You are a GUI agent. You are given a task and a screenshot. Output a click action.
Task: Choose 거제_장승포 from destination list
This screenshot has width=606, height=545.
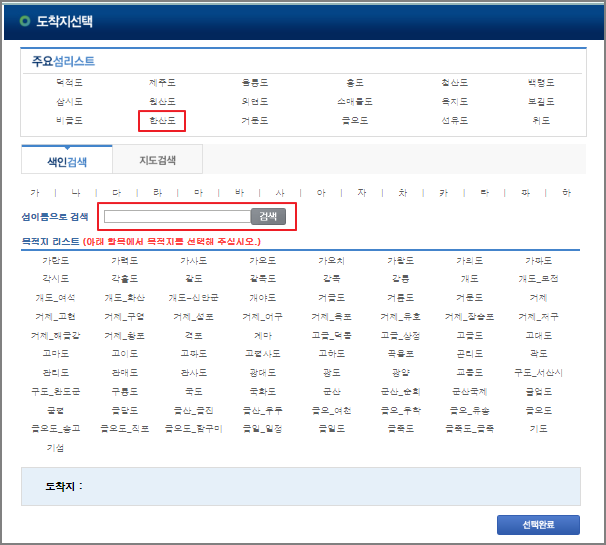[x=470, y=317]
